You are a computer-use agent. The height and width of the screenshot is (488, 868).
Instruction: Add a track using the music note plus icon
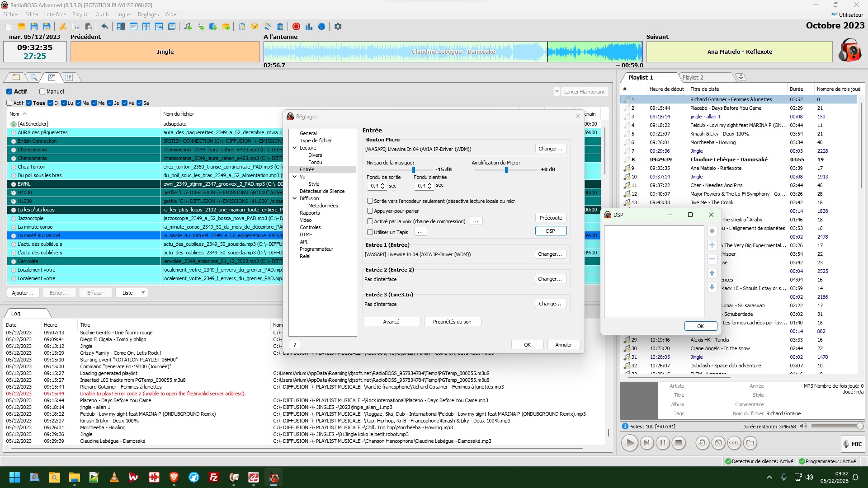(x=188, y=27)
